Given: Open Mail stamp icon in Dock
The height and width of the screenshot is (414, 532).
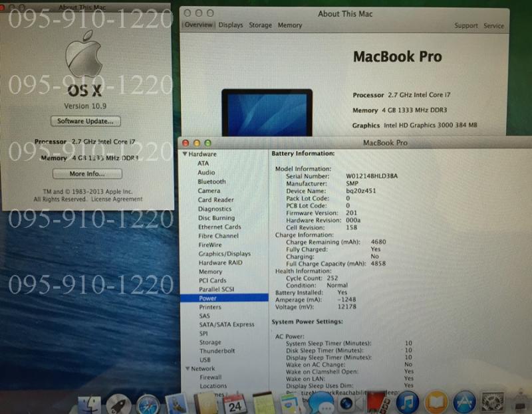Looking at the screenshot, I should click(176, 405).
